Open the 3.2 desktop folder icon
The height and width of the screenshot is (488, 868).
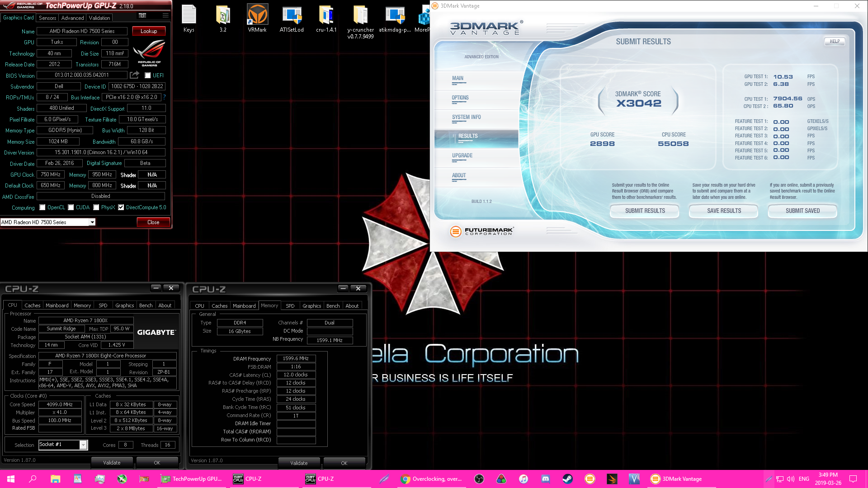pos(223,19)
